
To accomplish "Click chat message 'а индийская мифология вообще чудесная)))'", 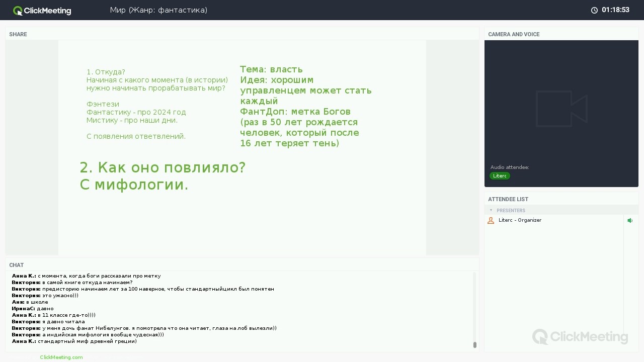I will [x=103, y=335].
